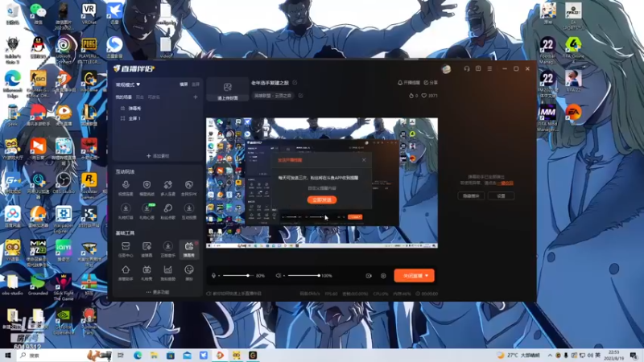644x362 pixels.
Task: Open the fourth interaction download tool
Action: (189, 212)
